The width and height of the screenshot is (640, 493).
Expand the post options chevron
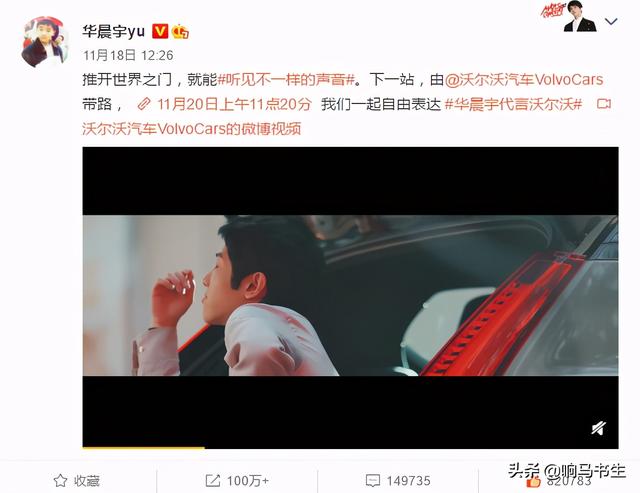click(x=611, y=21)
